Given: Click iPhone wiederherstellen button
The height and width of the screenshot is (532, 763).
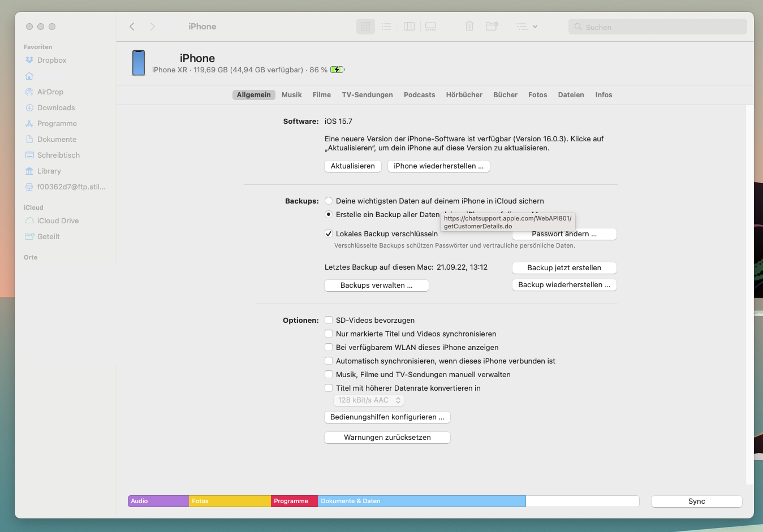Looking at the screenshot, I should click(x=439, y=166).
